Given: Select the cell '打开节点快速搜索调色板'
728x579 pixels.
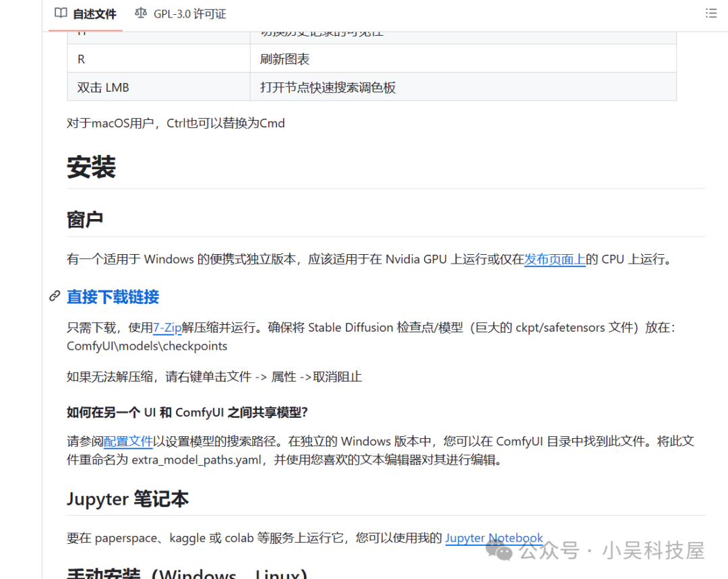Looking at the screenshot, I should pos(463,87).
